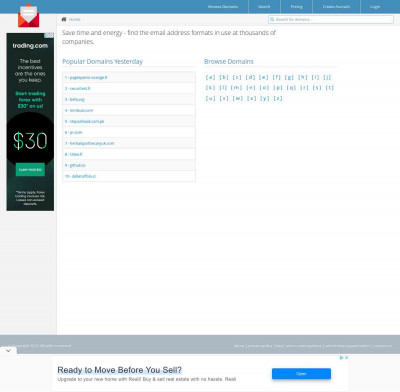Viewport: 400px width, 392px height.
Task: Browse domains starting with [i]
Action: (315, 77)
